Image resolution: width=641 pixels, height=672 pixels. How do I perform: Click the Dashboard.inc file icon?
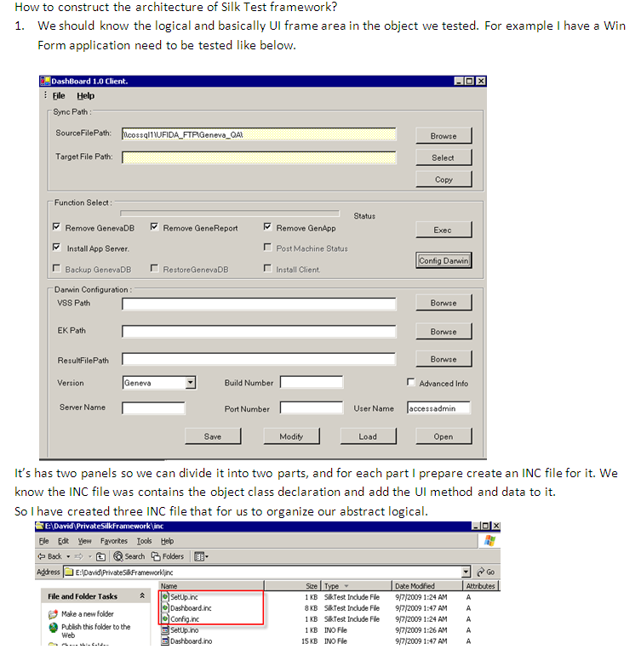(165, 607)
